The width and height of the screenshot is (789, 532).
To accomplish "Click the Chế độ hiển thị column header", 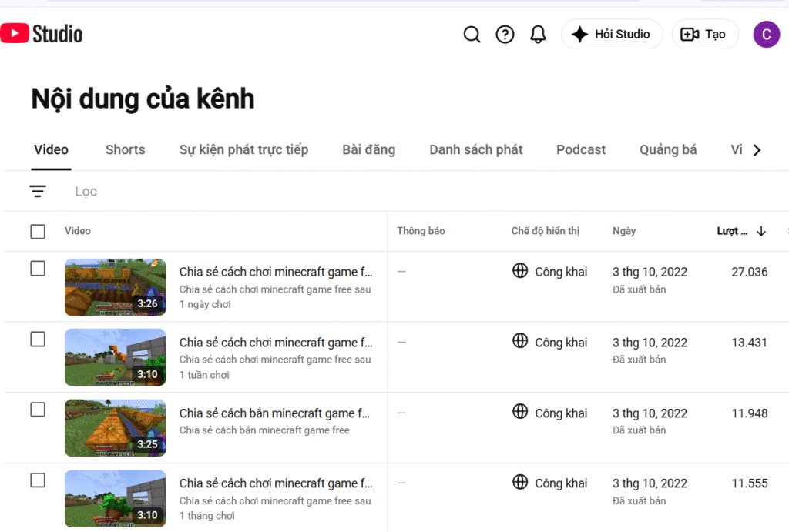I will coord(546,231).
